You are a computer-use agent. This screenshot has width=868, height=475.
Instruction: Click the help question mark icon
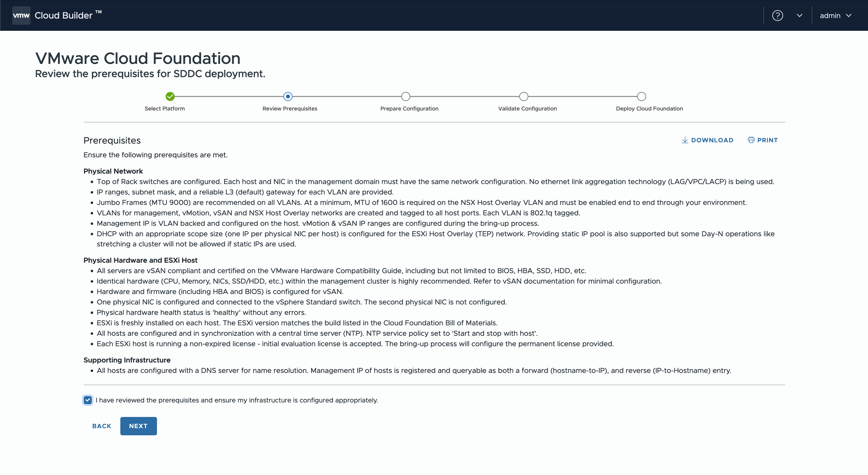(x=777, y=16)
